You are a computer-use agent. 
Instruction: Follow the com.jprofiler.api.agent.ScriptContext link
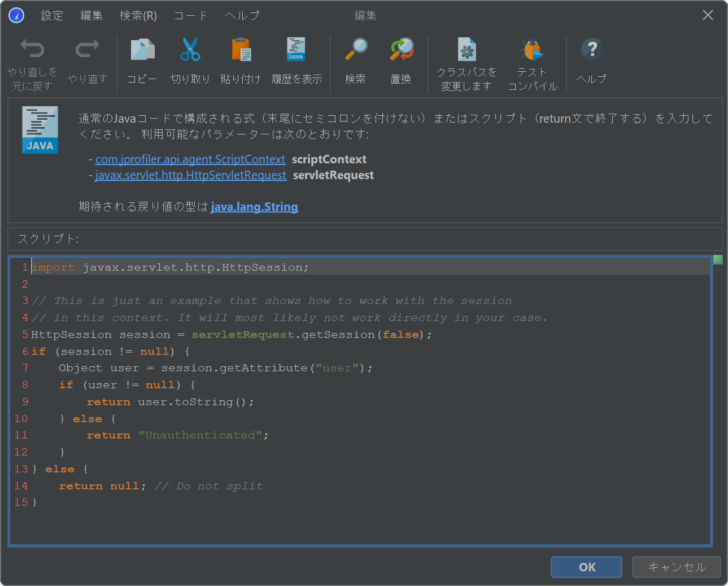pyautogui.click(x=190, y=159)
